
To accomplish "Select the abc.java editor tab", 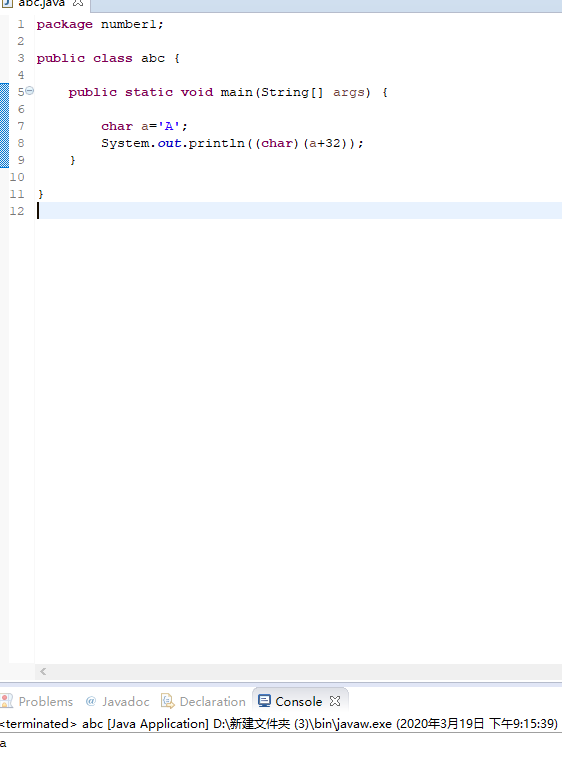I will [42, 3].
